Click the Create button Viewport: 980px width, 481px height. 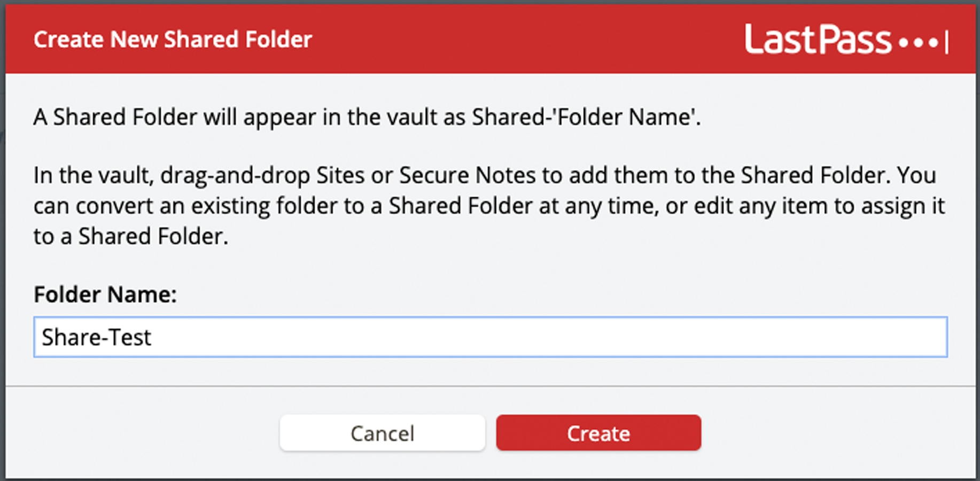[598, 433]
